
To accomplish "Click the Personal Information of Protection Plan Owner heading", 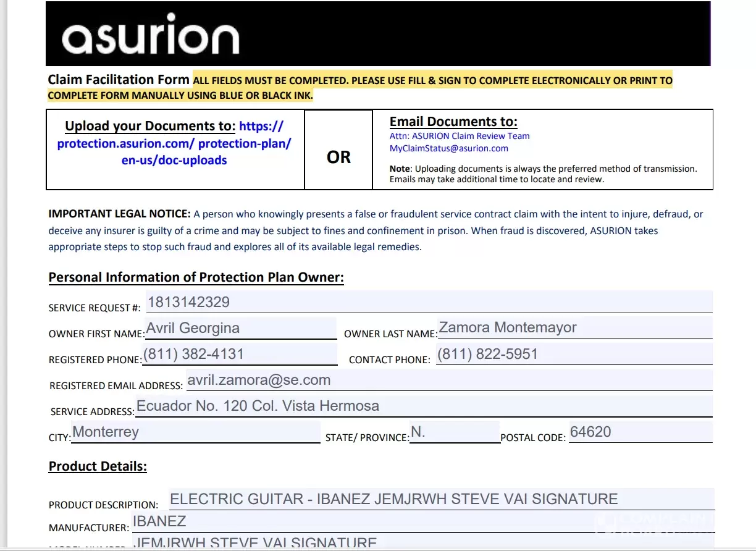I will [196, 277].
